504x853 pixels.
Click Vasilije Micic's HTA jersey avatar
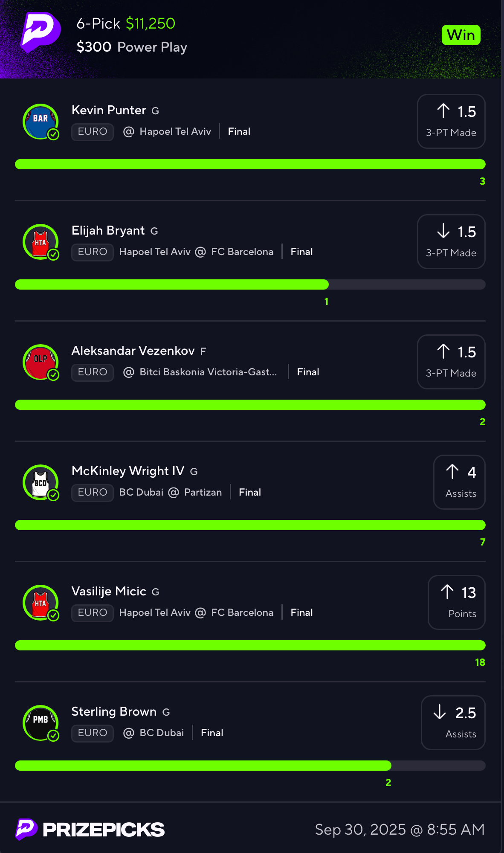(x=41, y=603)
